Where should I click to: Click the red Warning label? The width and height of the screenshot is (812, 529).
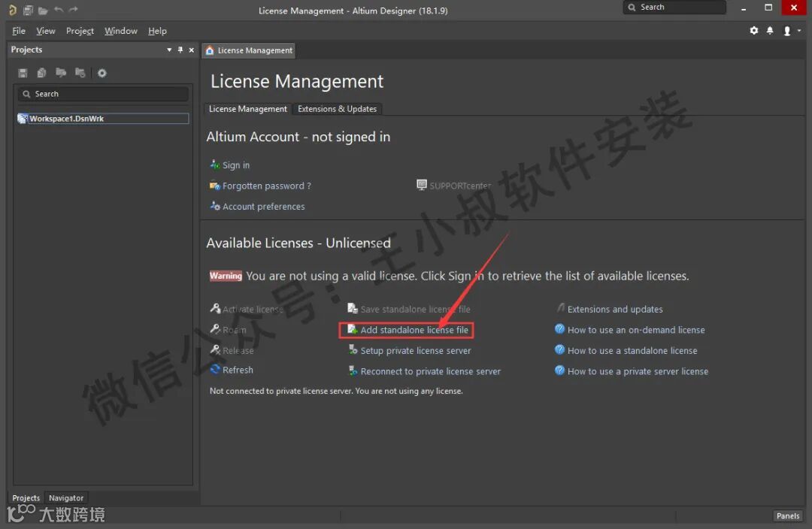(x=226, y=276)
